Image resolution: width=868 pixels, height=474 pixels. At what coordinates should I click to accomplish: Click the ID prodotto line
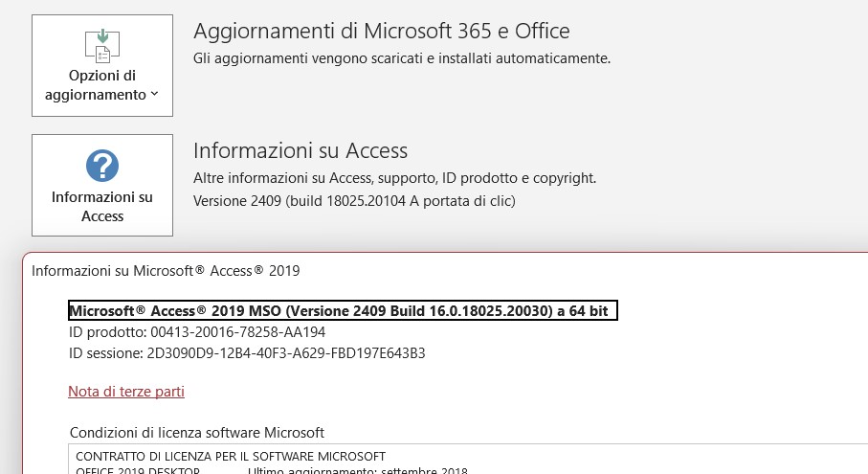197,331
